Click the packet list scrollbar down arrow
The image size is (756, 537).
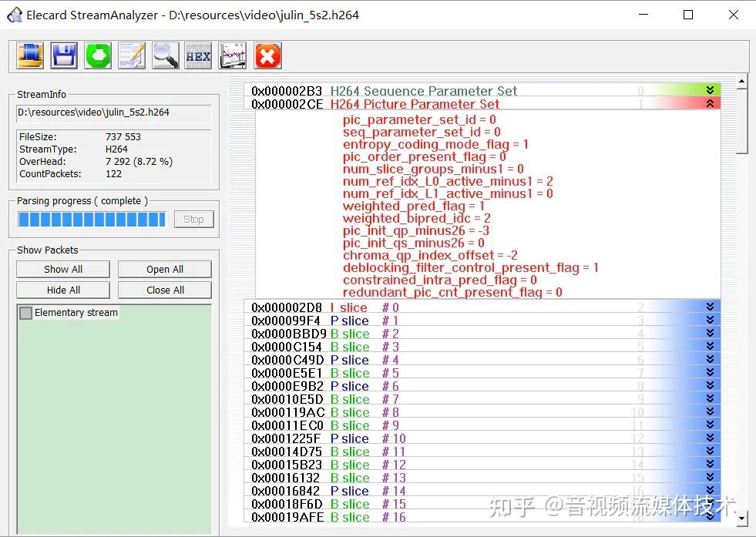click(741, 519)
